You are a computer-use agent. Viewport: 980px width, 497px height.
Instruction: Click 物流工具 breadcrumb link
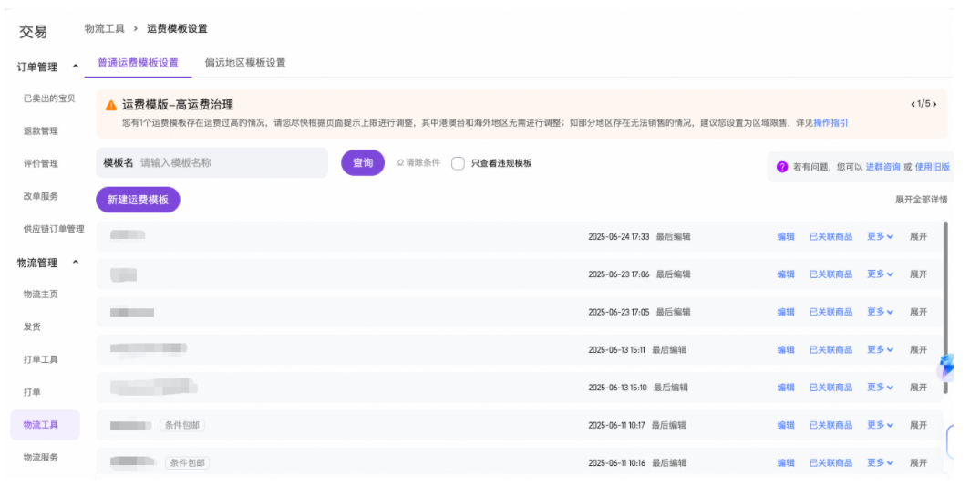click(104, 29)
